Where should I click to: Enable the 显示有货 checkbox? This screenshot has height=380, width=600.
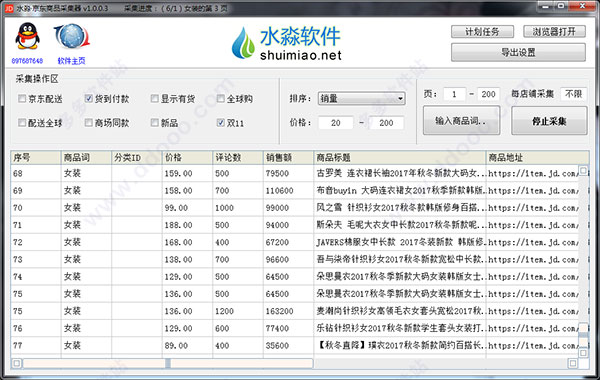pyautogui.click(x=155, y=99)
